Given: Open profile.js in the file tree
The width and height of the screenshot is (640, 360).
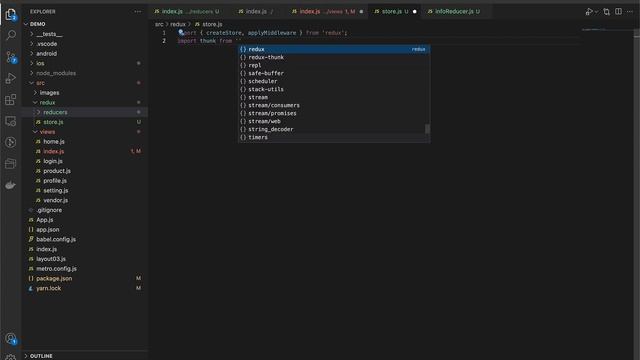Looking at the screenshot, I should point(85,181).
